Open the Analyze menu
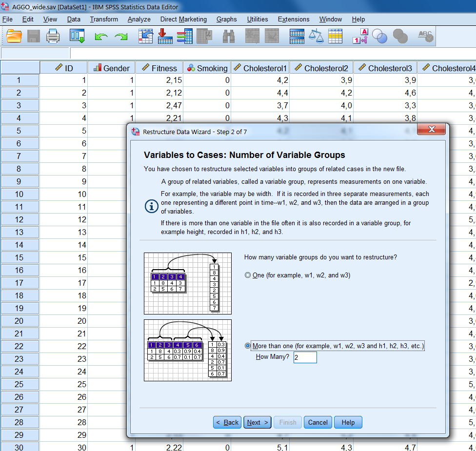The width and height of the screenshot is (476, 451). coord(139,19)
